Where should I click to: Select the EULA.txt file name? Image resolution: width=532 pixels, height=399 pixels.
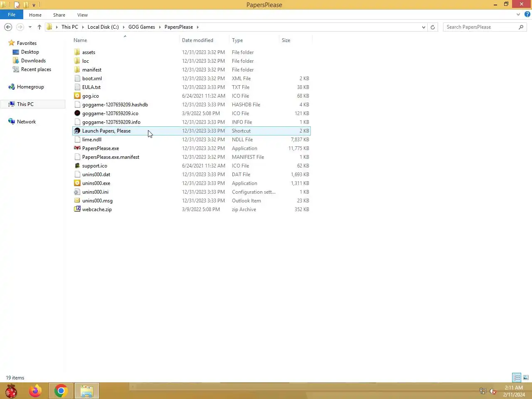click(x=91, y=87)
